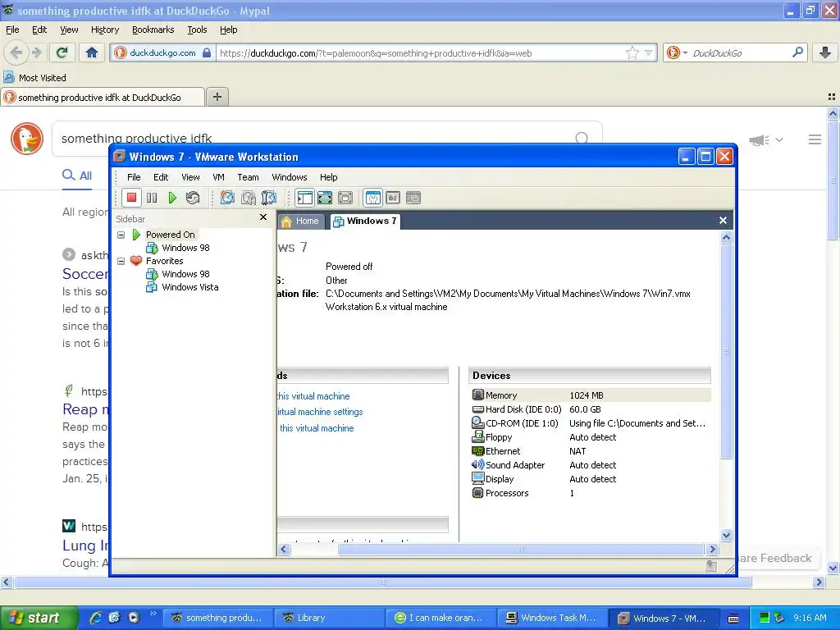This screenshot has height=630, width=840.
Task: Collapse the Favorites tree node
Action: pos(121,261)
